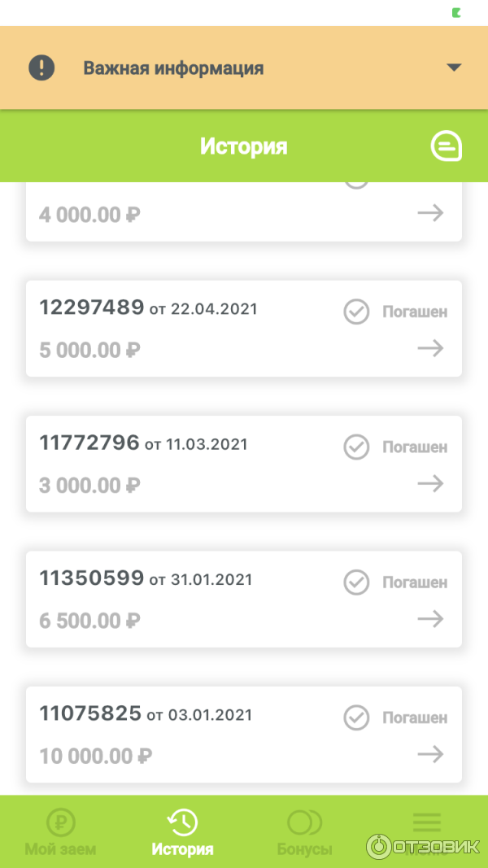Click Погашен checkmark for loan 11350599
The image size is (488, 868).
pyautogui.click(x=356, y=582)
